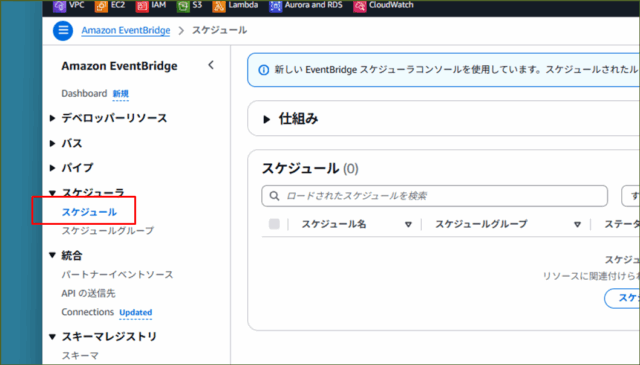Open API の送信先 in the sidebar
The width and height of the screenshot is (640, 365).
[x=89, y=293]
